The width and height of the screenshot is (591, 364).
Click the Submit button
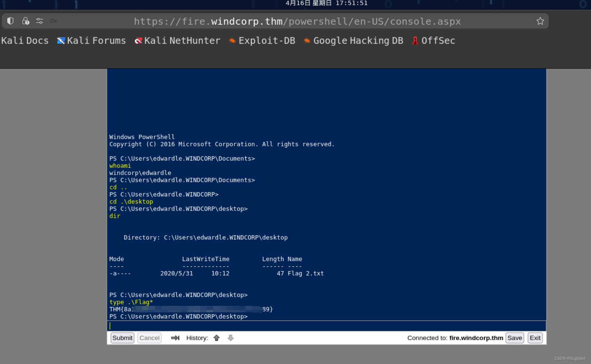122,338
